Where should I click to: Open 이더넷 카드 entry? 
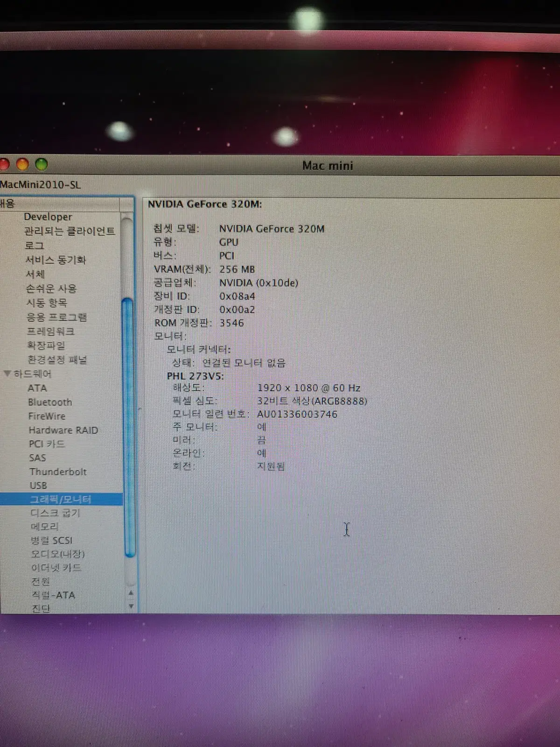[56, 568]
